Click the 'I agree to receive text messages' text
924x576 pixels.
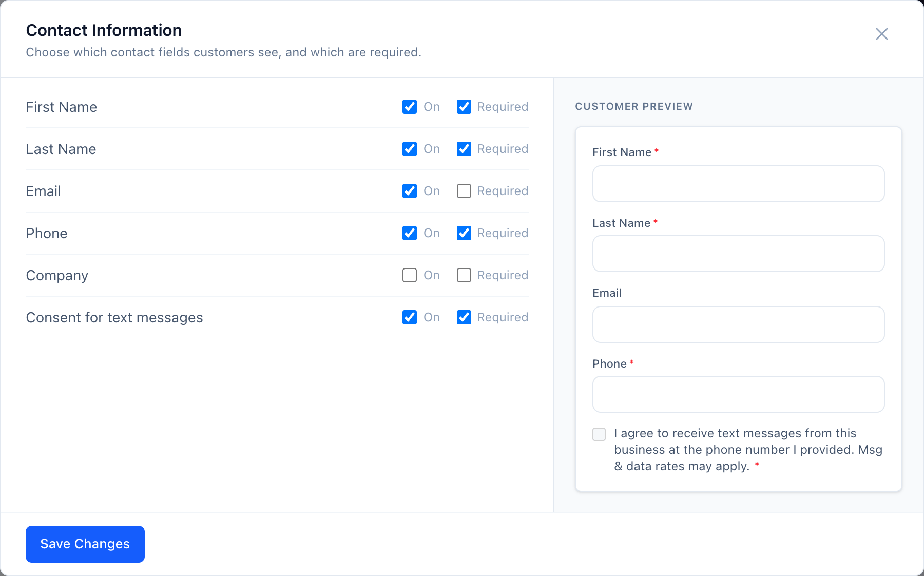pyautogui.click(x=748, y=450)
